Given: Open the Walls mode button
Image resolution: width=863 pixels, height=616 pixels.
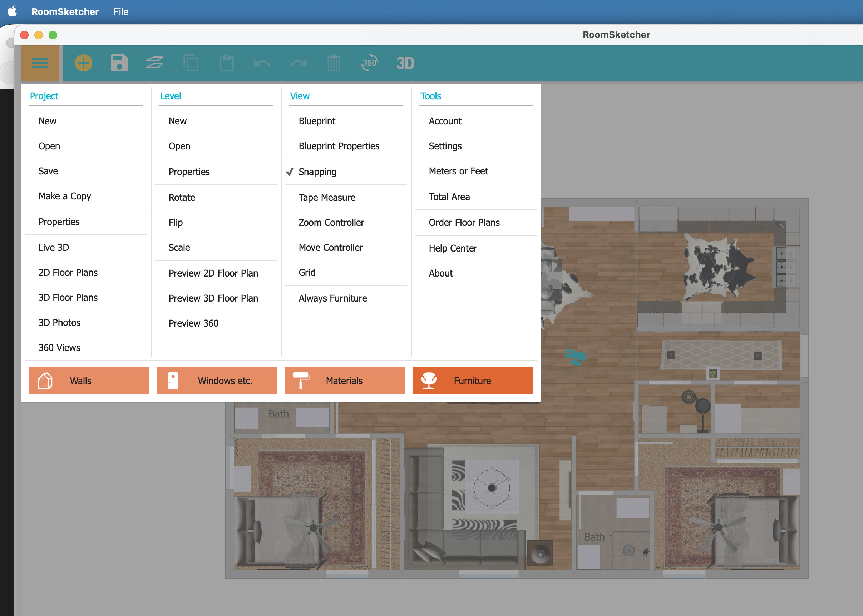Looking at the screenshot, I should (89, 381).
